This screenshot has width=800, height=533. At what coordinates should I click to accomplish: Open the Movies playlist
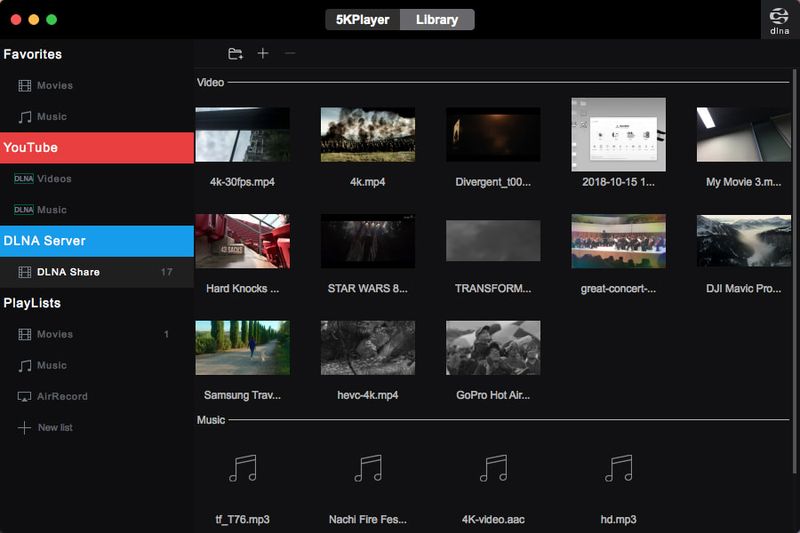pyautogui.click(x=97, y=334)
